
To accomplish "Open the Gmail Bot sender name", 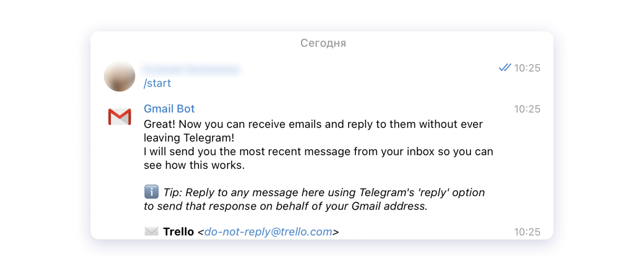I will click(x=169, y=109).
